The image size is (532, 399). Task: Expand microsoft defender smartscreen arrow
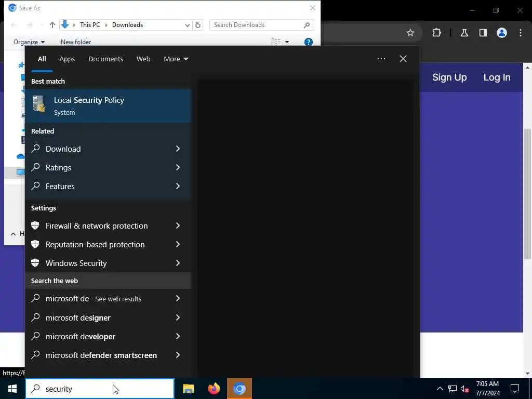(x=178, y=355)
